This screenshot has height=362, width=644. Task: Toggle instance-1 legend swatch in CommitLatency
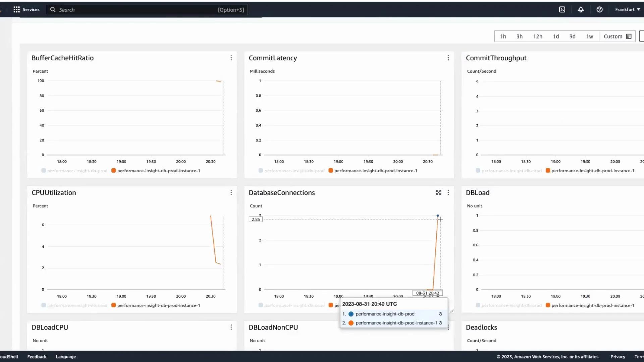coord(331,171)
